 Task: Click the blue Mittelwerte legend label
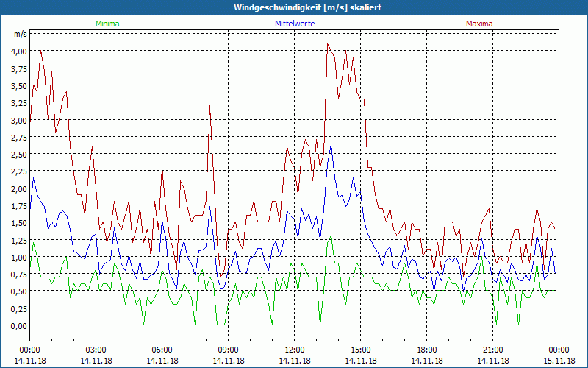(x=293, y=24)
